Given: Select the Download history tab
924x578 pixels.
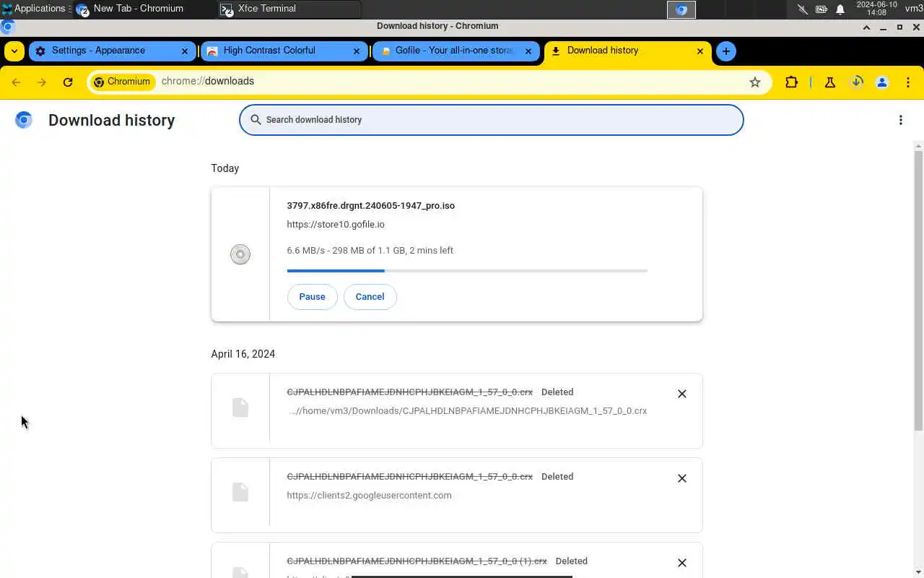Looking at the screenshot, I should [627, 51].
